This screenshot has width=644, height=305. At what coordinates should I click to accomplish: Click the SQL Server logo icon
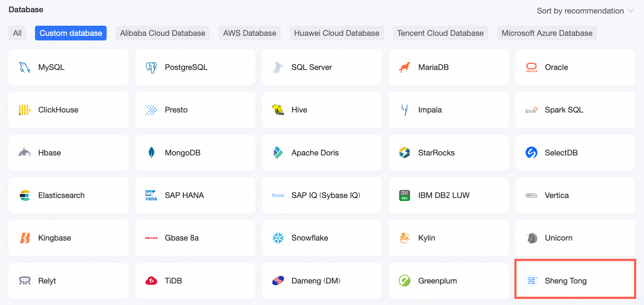[278, 67]
